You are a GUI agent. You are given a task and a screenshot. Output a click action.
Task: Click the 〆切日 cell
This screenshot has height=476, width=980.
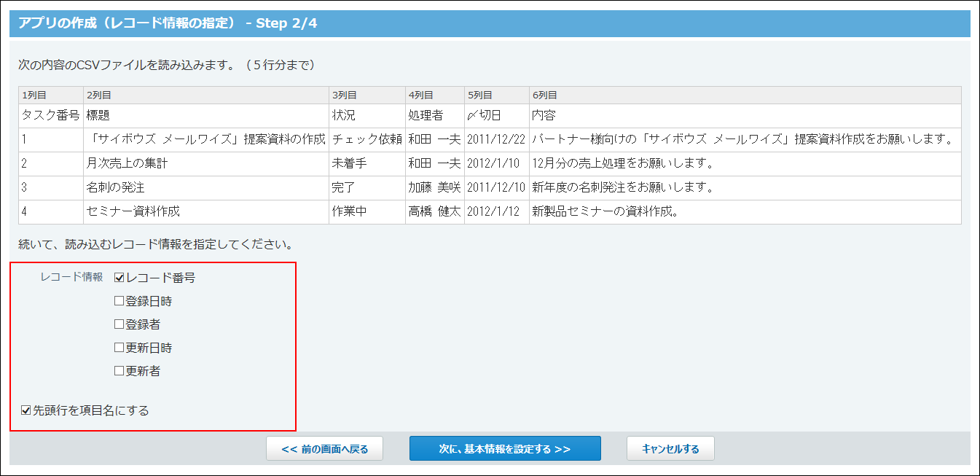tap(497, 115)
